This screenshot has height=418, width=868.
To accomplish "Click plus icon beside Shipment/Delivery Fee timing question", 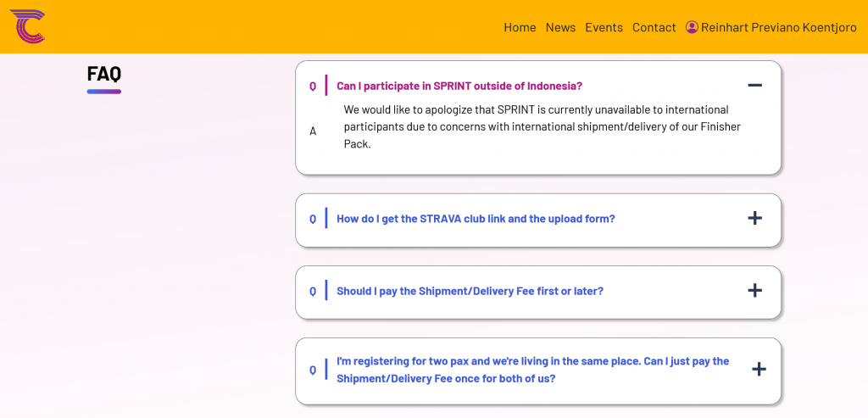I will click(x=754, y=291).
